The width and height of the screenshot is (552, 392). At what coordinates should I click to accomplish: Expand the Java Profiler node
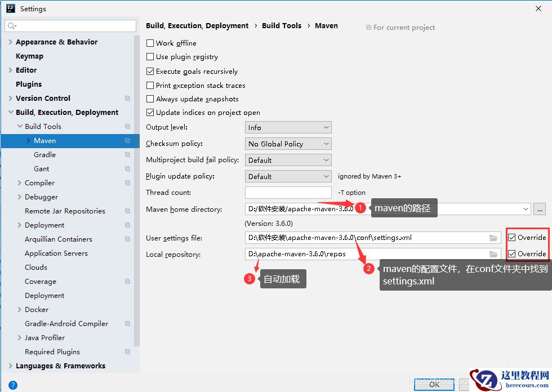19,337
